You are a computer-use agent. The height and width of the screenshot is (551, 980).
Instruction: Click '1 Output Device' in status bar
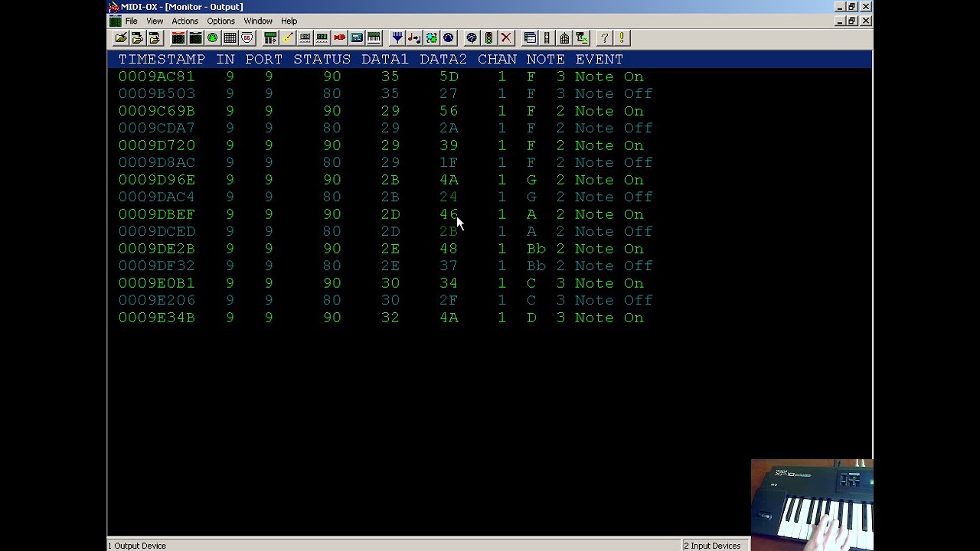[x=137, y=546]
